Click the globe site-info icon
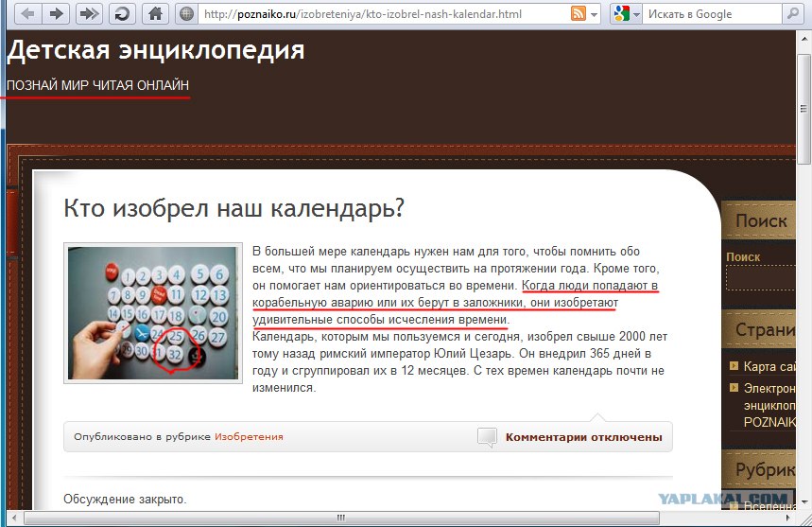This screenshot has height=527, width=812. click(186, 14)
